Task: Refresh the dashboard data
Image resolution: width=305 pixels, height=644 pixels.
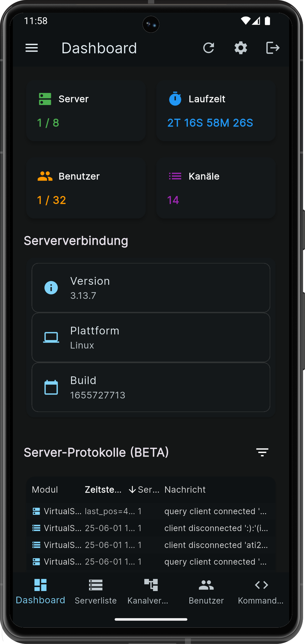Action: (x=209, y=48)
